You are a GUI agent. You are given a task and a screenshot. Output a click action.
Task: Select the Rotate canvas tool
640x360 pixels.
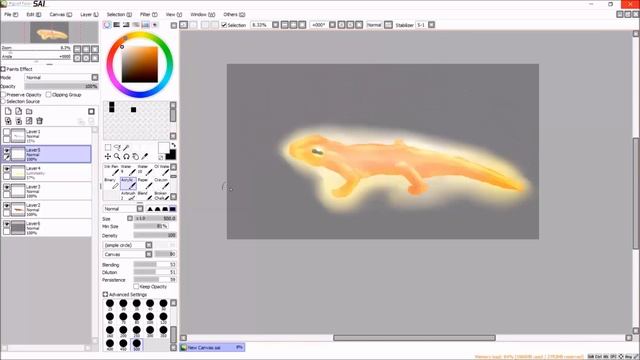click(126, 156)
